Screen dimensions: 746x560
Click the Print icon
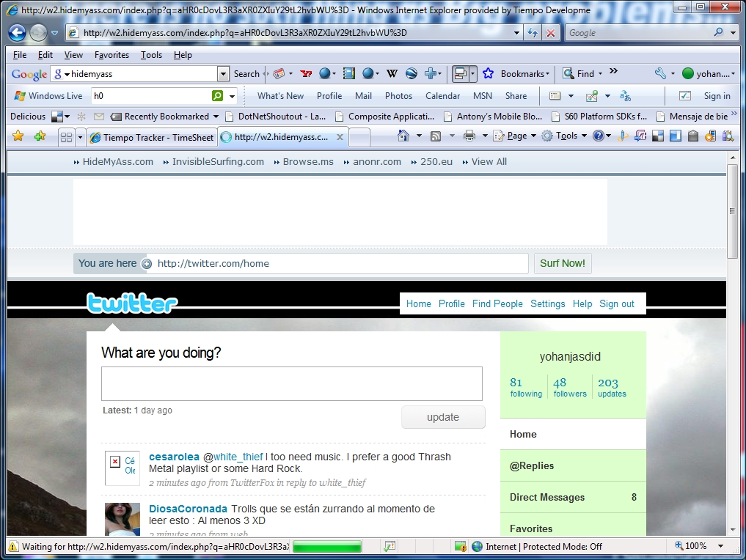coord(469,136)
